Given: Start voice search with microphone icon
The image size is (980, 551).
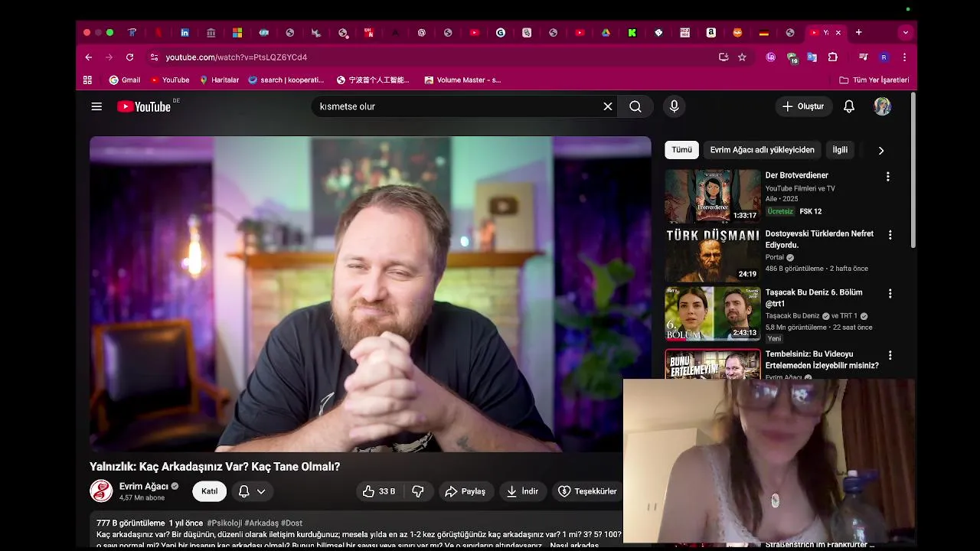Looking at the screenshot, I should (x=674, y=106).
